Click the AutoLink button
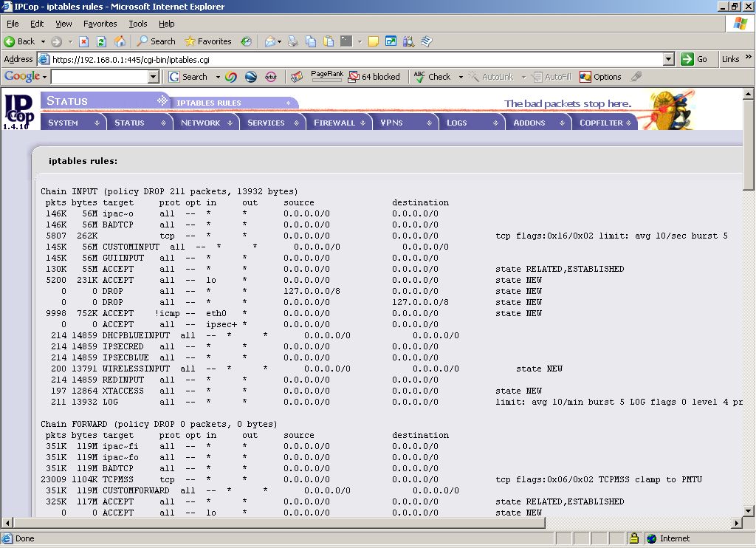 (491, 77)
